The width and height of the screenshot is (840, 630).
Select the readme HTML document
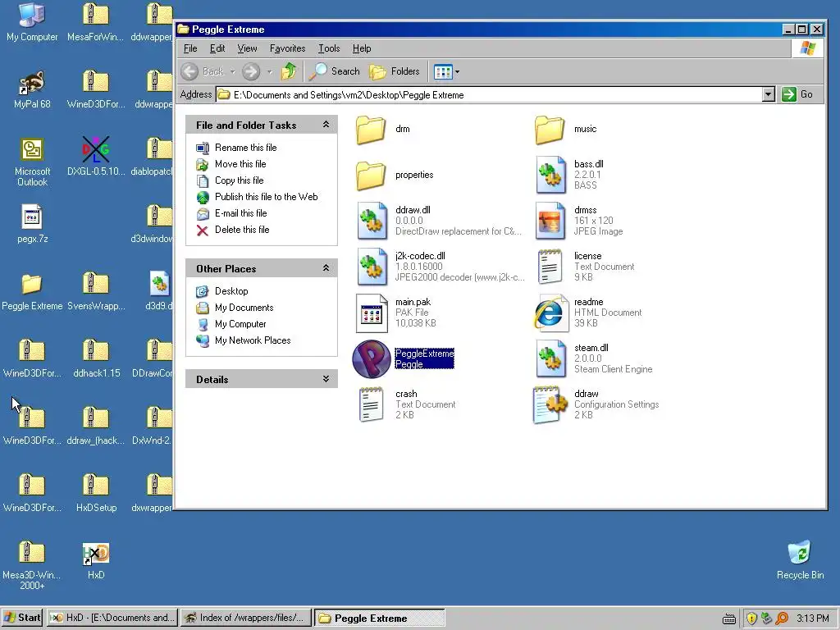pos(551,313)
